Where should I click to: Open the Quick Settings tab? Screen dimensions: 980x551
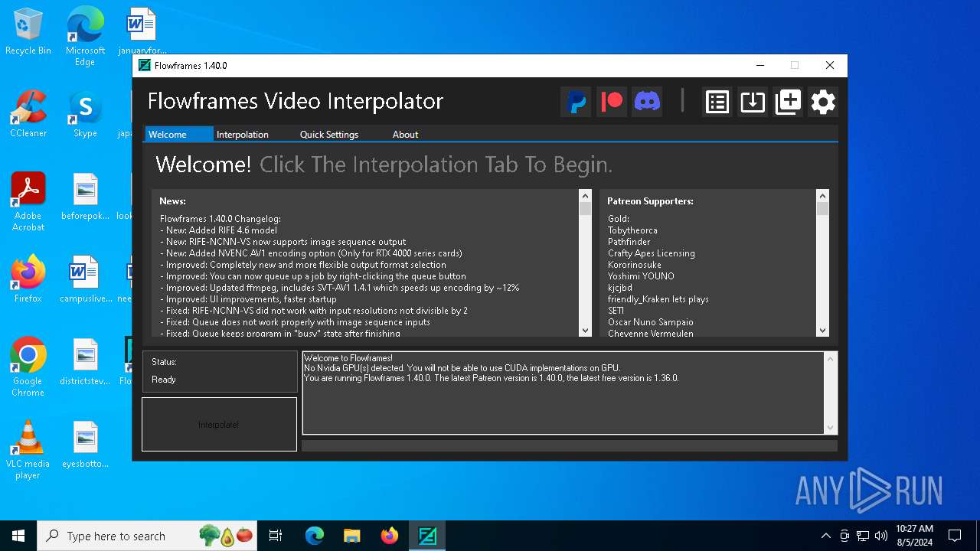tap(329, 134)
